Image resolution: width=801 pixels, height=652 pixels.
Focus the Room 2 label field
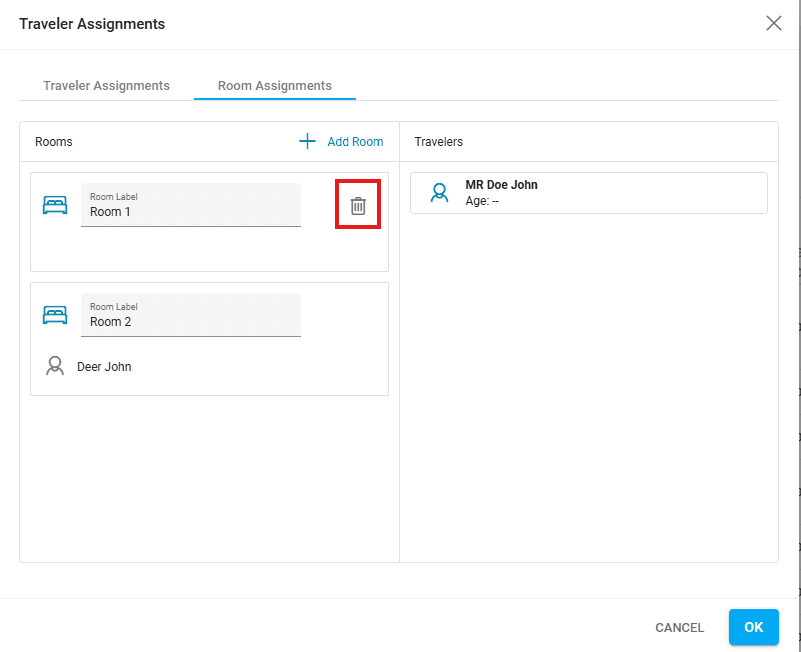click(x=190, y=321)
